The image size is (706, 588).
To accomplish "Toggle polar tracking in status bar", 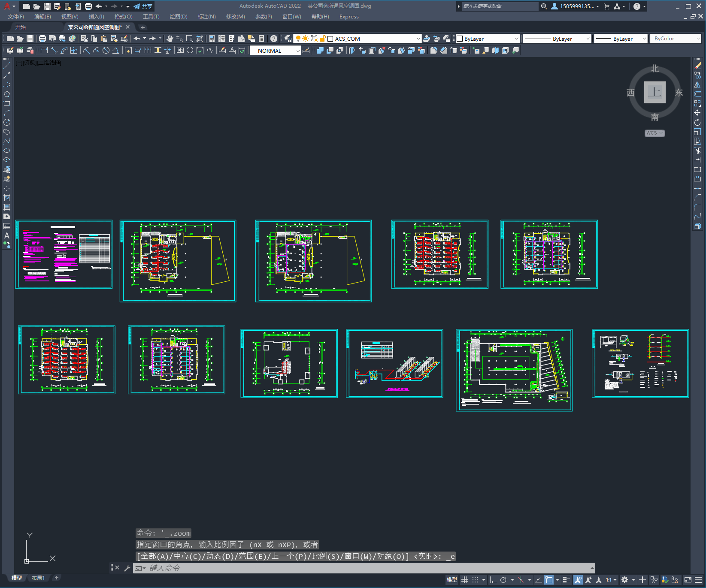I will click(504, 580).
